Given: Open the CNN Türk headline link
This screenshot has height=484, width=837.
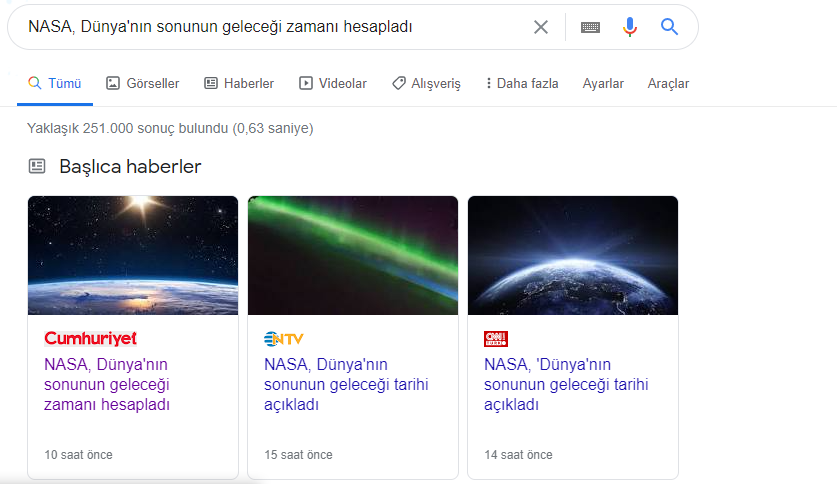Looking at the screenshot, I should tap(566, 384).
